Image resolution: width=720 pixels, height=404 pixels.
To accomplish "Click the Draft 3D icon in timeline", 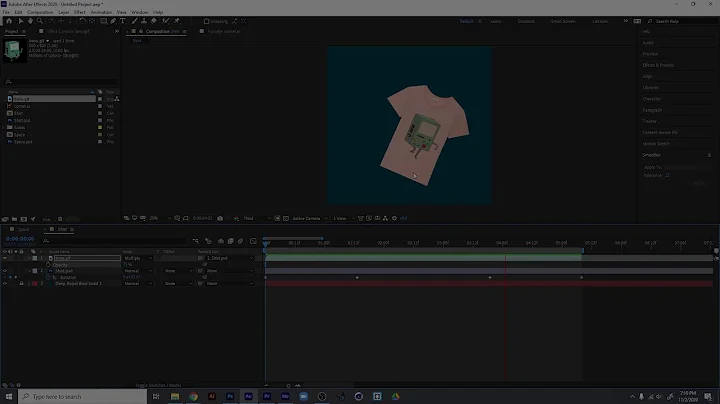I will point(208,241).
